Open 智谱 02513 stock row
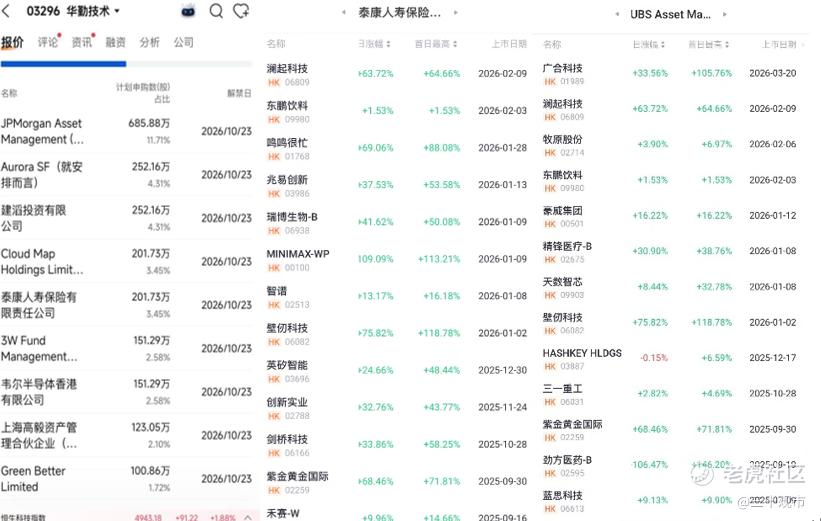This screenshot has width=821, height=521. tap(396, 297)
